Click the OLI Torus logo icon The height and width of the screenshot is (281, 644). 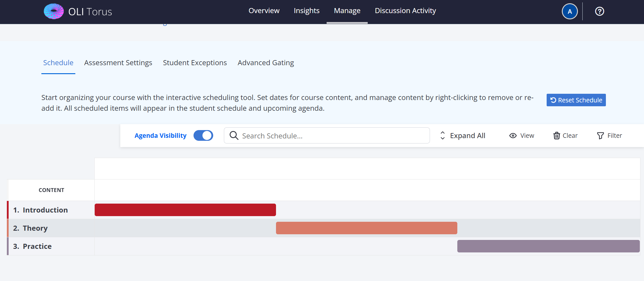coord(54,11)
